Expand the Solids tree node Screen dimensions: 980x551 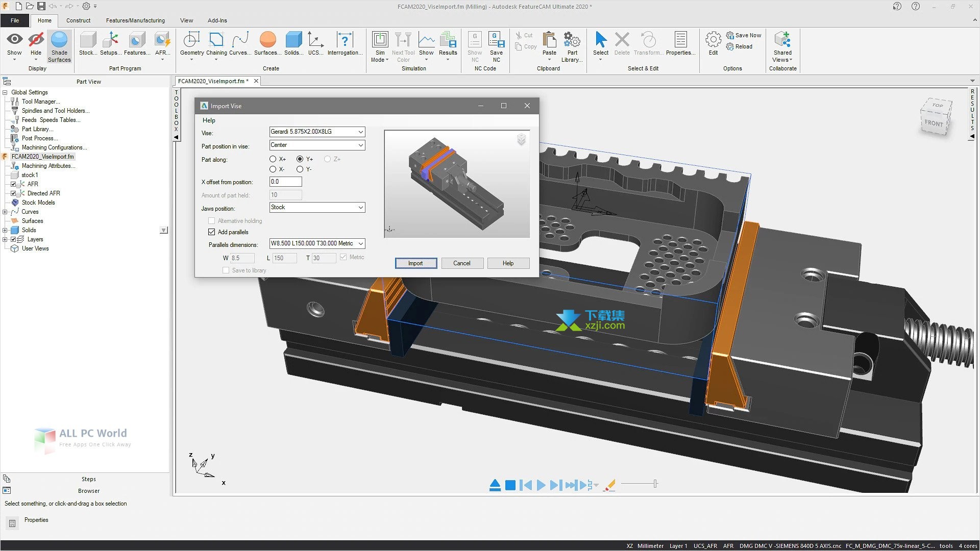(5, 230)
